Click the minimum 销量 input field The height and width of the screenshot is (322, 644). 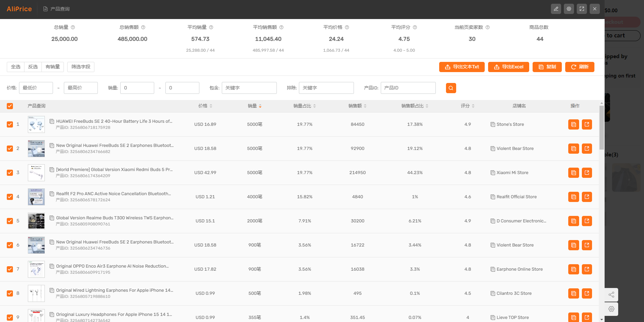137,88
